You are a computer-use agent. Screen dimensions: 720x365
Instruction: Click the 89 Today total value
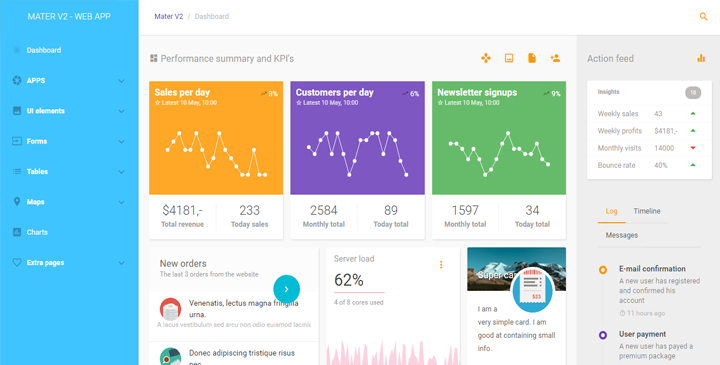pyautogui.click(x=391, y=210)
